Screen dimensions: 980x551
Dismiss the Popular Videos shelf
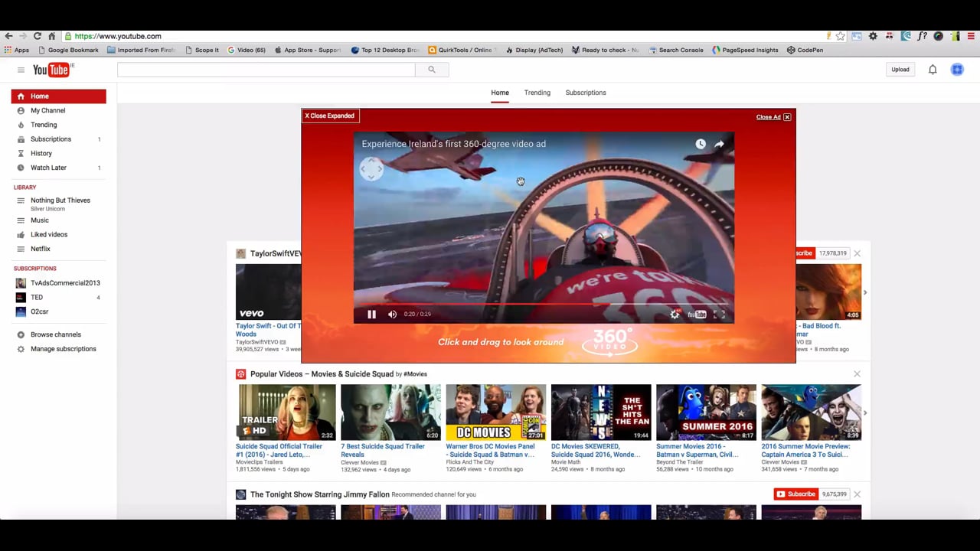(857, 374)
